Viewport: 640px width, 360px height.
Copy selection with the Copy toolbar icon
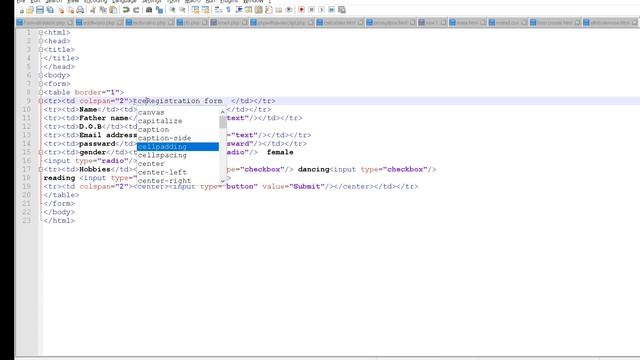(103, 10)
